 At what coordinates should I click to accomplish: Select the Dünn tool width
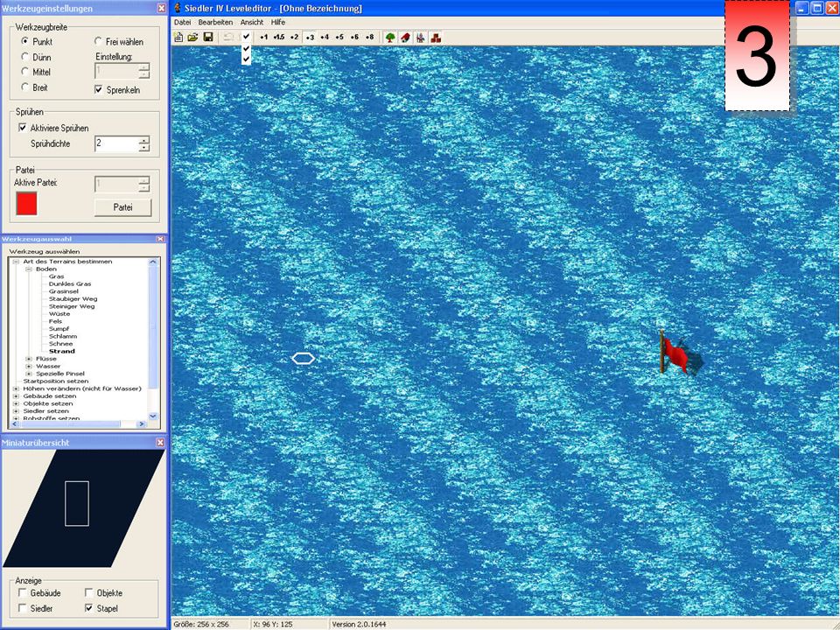pos(25,56)
